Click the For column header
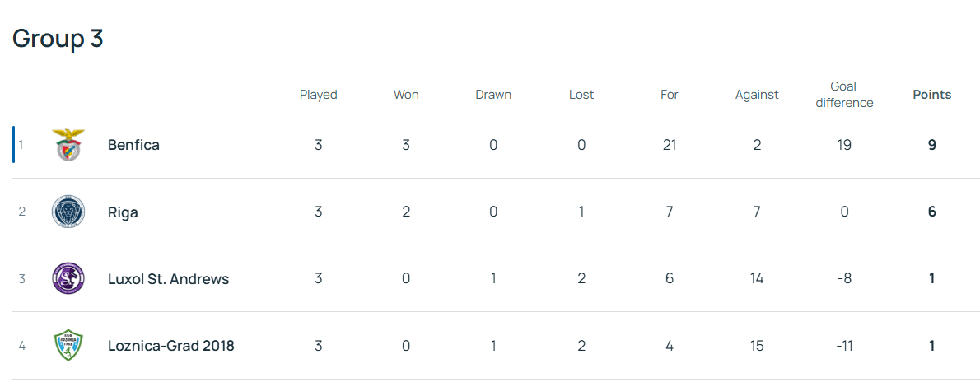Screen dimensions: 980x387 [669, 95]
